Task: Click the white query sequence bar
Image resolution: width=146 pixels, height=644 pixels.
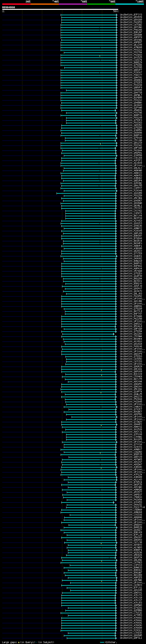Action: [60, 10]
